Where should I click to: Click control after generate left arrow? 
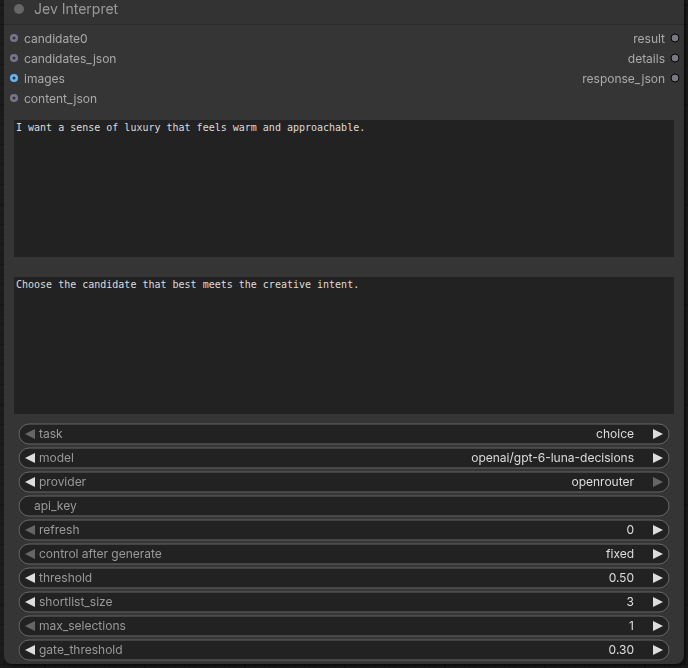30,554
